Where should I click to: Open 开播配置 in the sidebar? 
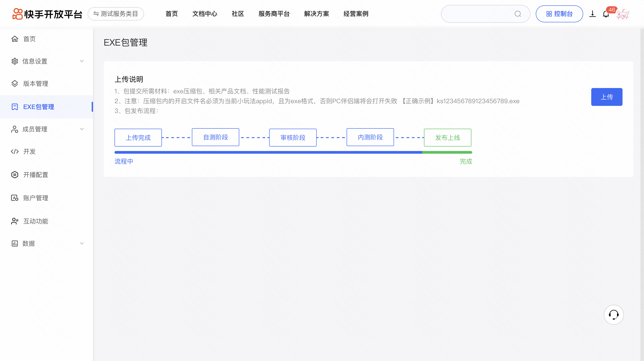[x=36, y=175]
